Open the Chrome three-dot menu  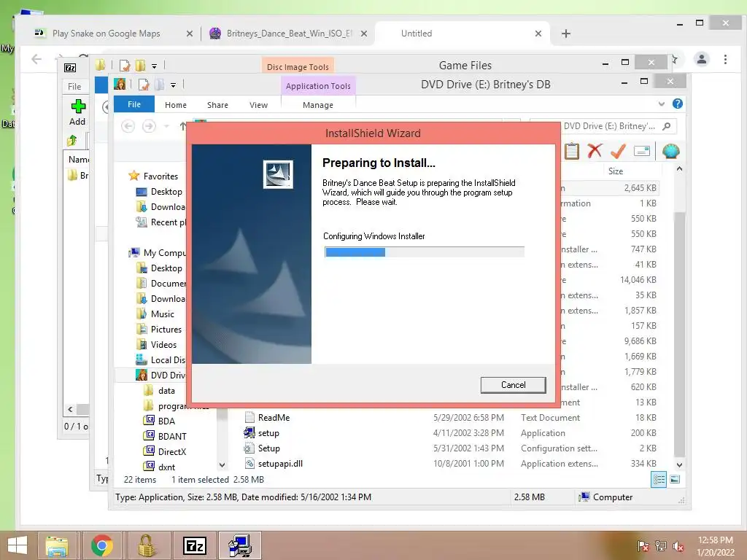click(x=725, y=59)
